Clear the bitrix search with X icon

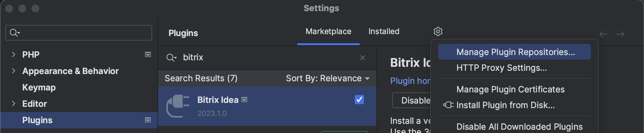click(x=363, y=58)
